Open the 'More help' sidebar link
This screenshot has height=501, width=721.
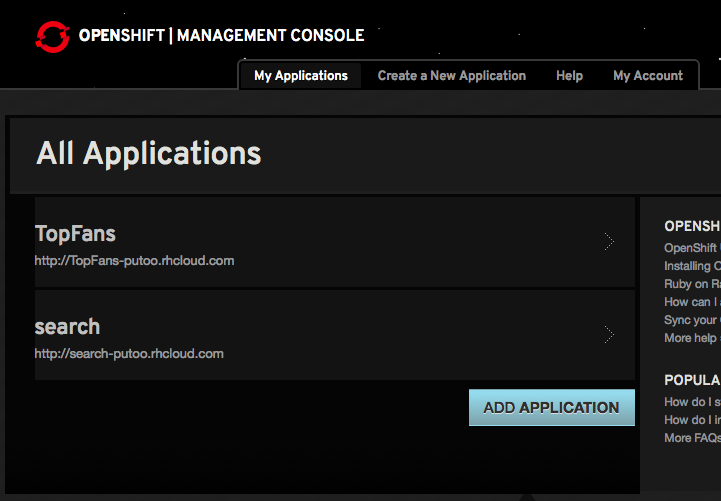692,338
